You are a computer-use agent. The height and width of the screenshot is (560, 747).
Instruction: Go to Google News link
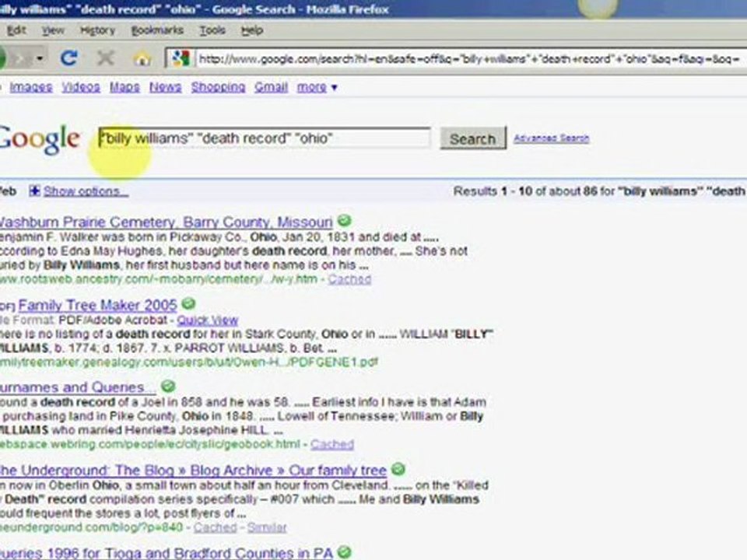[x=165, y=87]
